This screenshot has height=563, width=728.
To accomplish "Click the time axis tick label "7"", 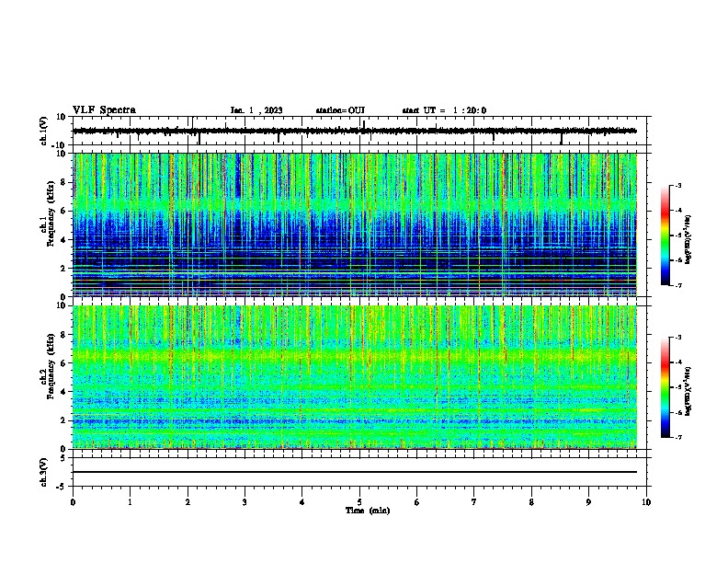I will tap(474, 502).
